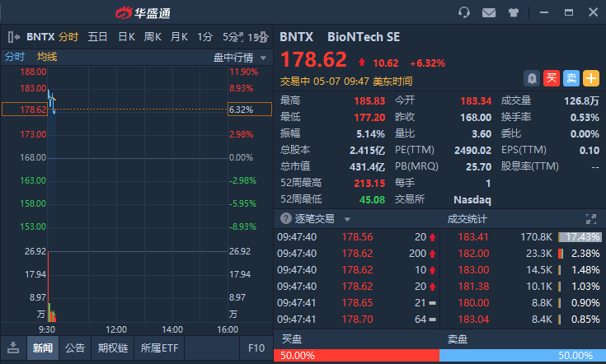Screen dimensions: 606x364
Task: Open the 期权链 options chain tab
Action: coord(112,348)
